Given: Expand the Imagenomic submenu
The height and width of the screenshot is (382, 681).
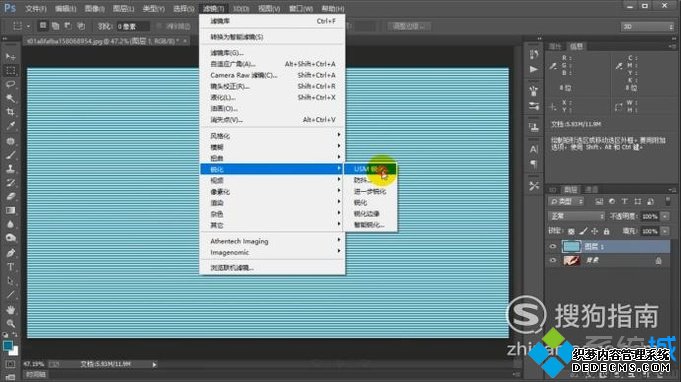Looking at the screenshot, I should [x=272, y=252].
